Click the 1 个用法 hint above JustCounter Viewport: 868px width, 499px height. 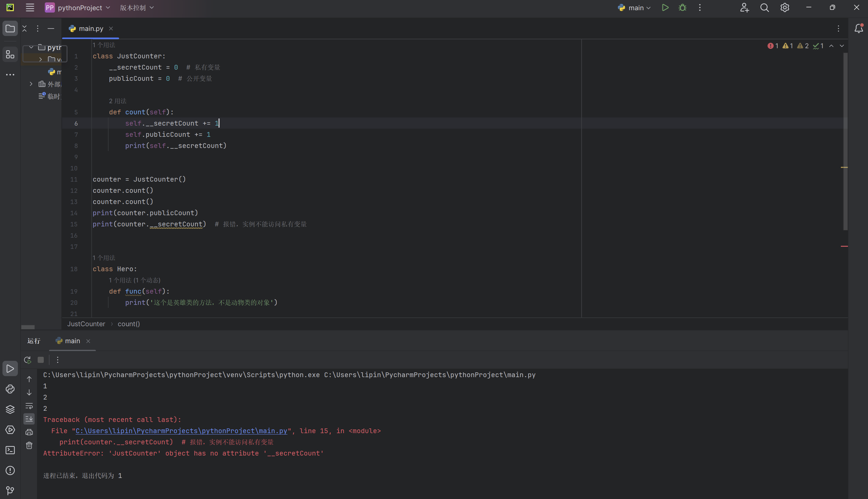104,45
